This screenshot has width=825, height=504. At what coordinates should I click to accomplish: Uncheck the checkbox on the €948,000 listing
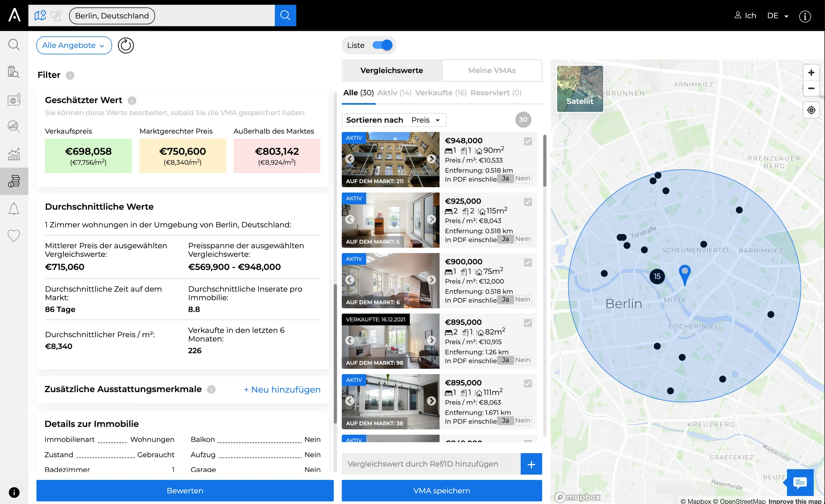[x=528, y=141]
